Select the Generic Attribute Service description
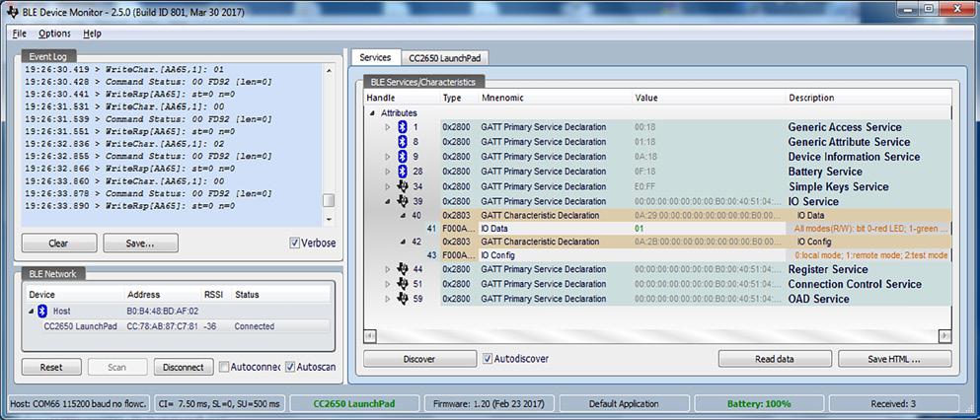The height and width of the screenshot is (420, 980). point(849,142)
